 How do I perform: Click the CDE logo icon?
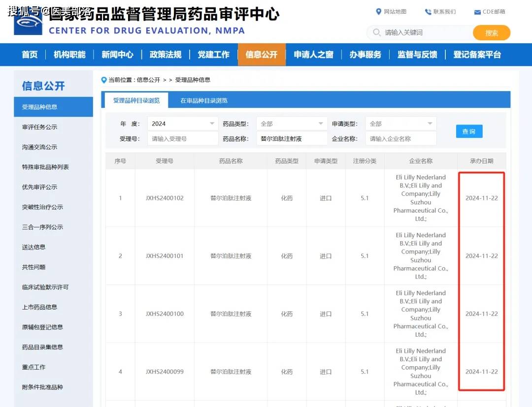28,23
